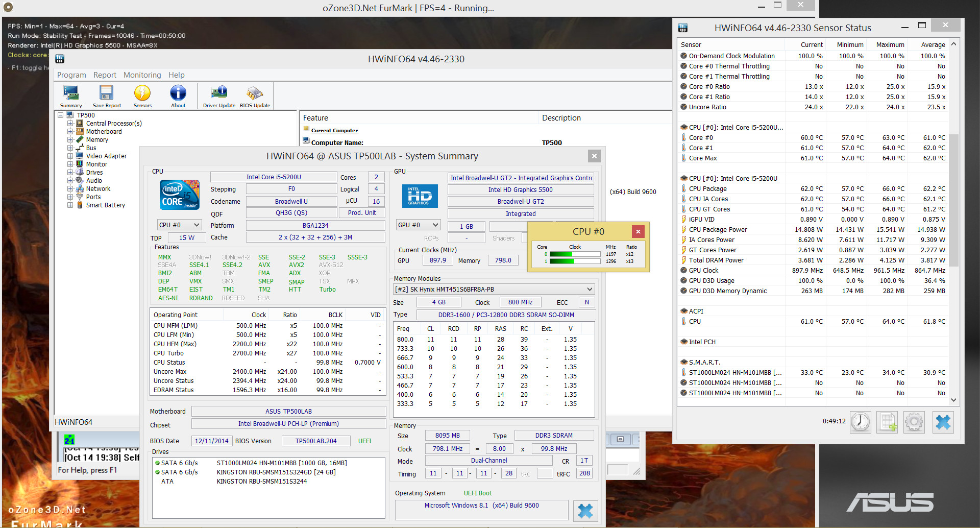Select Smart Battery in the device tree
This screenshot has width=980, height=528.
(x=105, y=205)
